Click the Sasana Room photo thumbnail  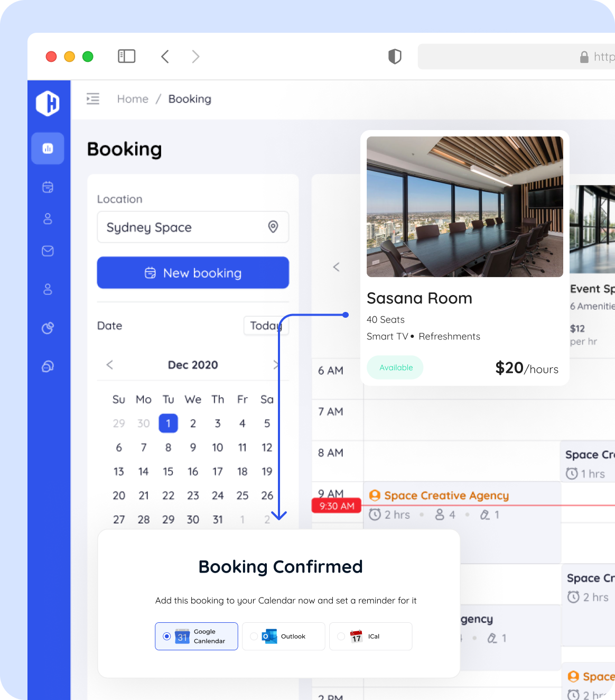point(464,207)
